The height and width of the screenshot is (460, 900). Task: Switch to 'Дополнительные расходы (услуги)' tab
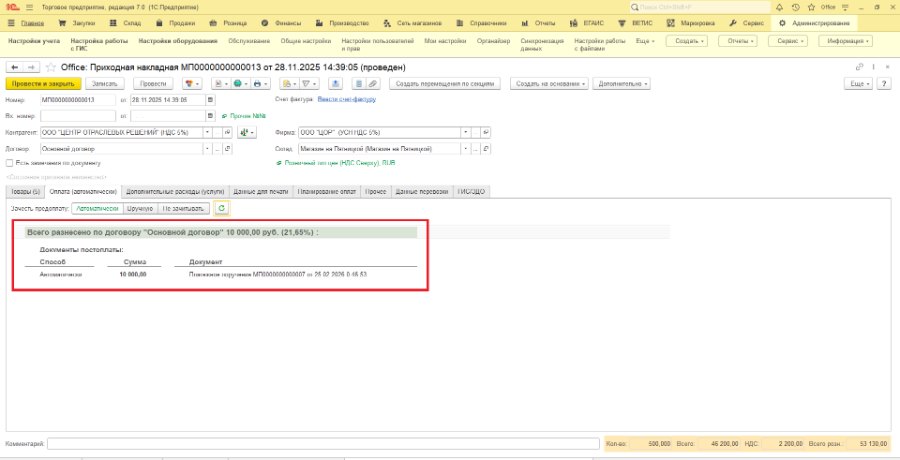(174, 192)
